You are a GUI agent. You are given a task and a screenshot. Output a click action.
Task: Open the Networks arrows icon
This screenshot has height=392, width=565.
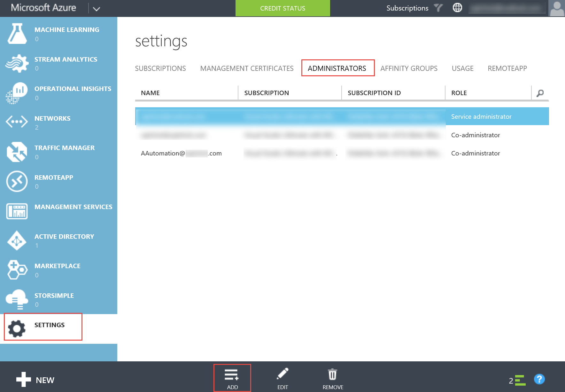(x=17, y=122)
